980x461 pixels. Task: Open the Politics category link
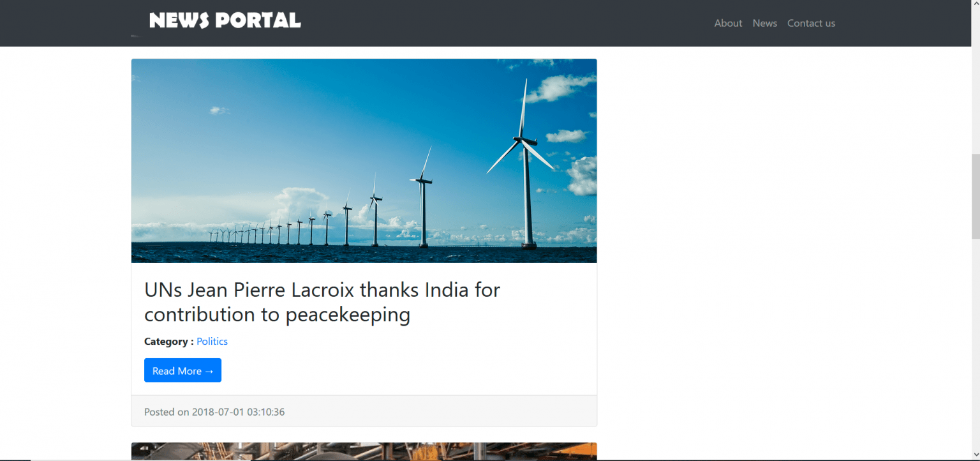(212, 341)
